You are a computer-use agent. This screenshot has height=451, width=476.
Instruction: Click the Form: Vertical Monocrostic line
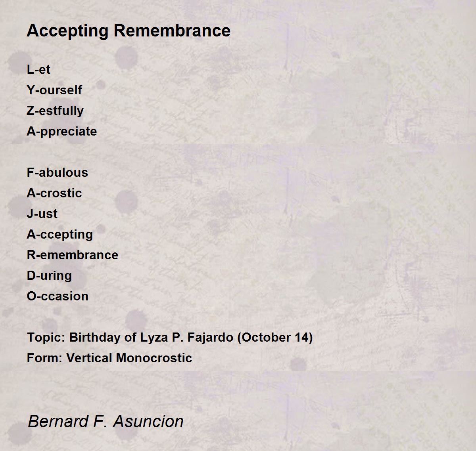(109, 358)
